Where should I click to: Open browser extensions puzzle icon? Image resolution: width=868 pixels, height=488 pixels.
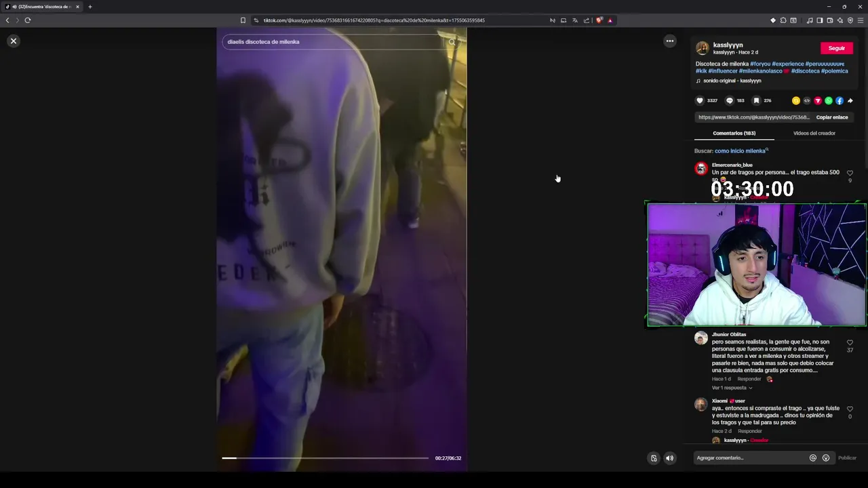783,20
